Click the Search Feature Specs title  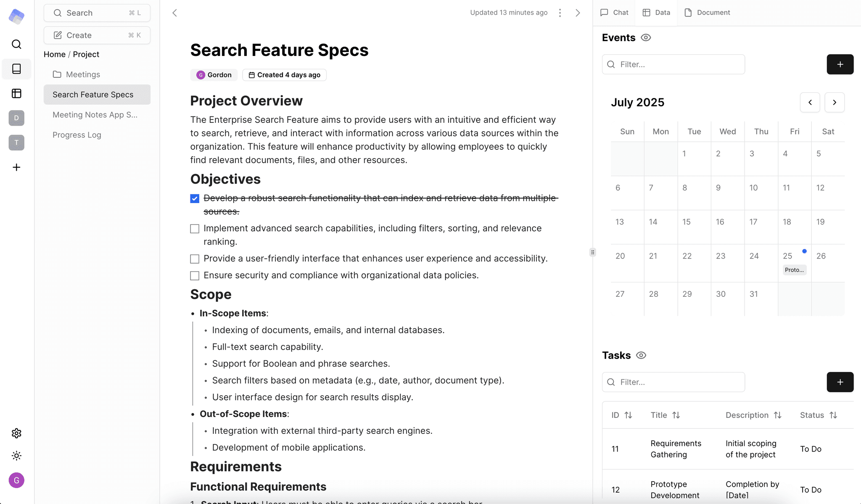click(279, 50)
